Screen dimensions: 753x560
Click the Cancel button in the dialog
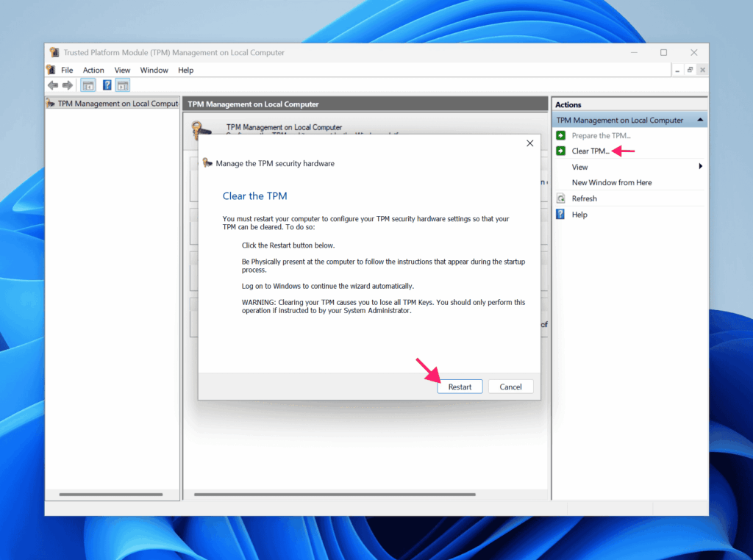510,387
